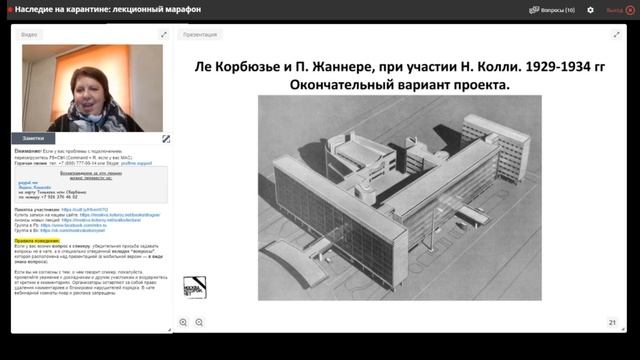Select the Презентация tab label
The height and width of the screenshot is (360, 640).
tap(200, 35)
